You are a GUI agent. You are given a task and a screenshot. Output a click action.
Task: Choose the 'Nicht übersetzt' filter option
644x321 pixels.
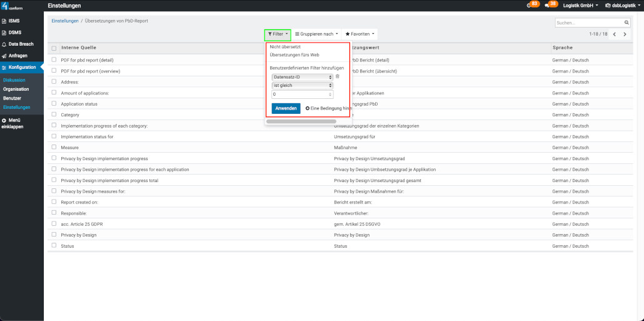285,47
